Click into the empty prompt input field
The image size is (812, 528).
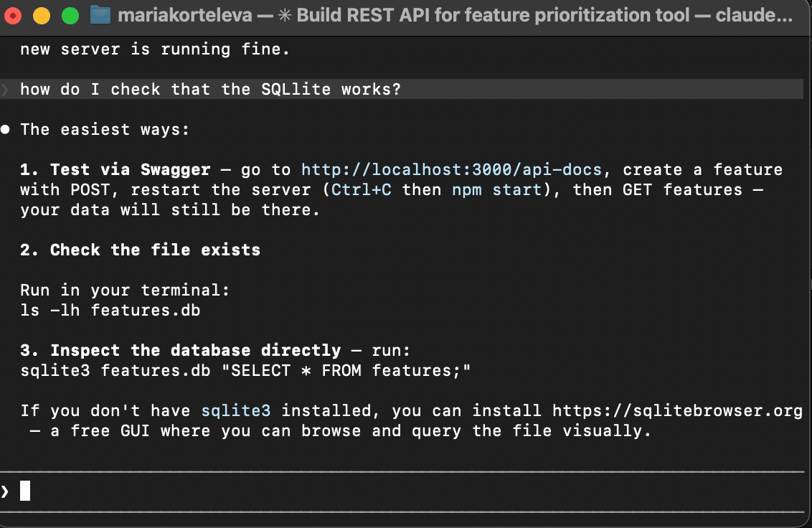click(x=359, y=491)
